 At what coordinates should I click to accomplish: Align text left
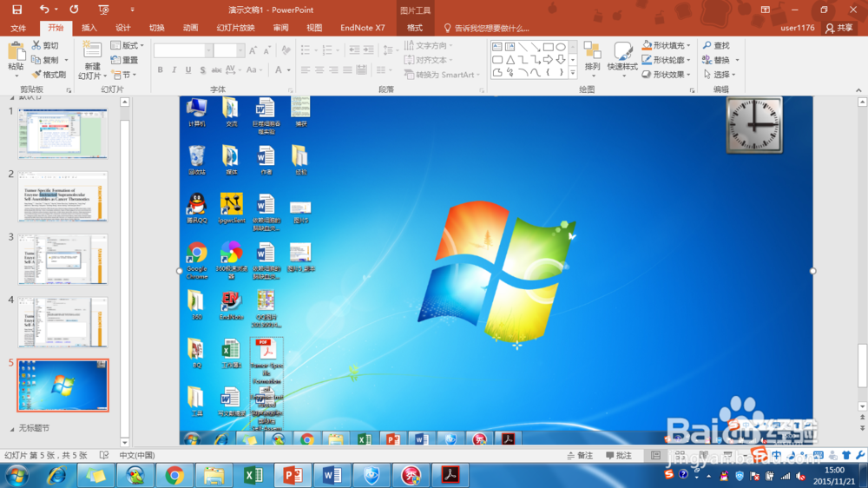[x=306, y=69]
